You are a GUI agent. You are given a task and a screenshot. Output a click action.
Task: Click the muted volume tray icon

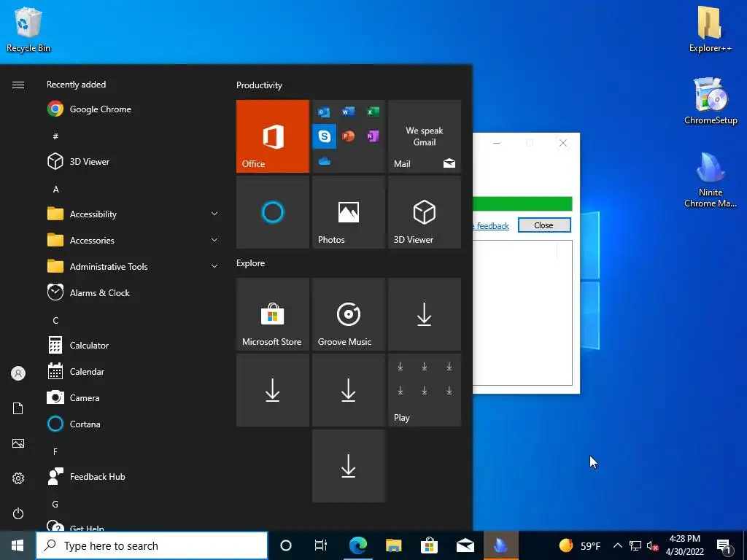point(653,545)
